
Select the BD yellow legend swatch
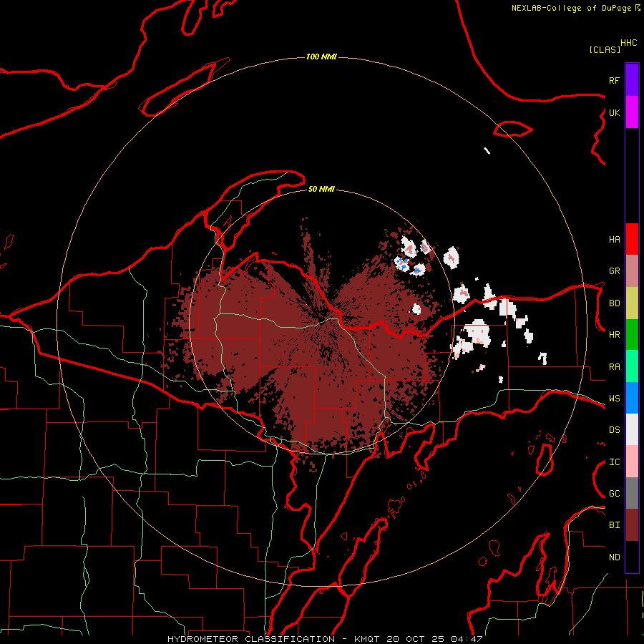pyautogui.click(x=632, y=303)
